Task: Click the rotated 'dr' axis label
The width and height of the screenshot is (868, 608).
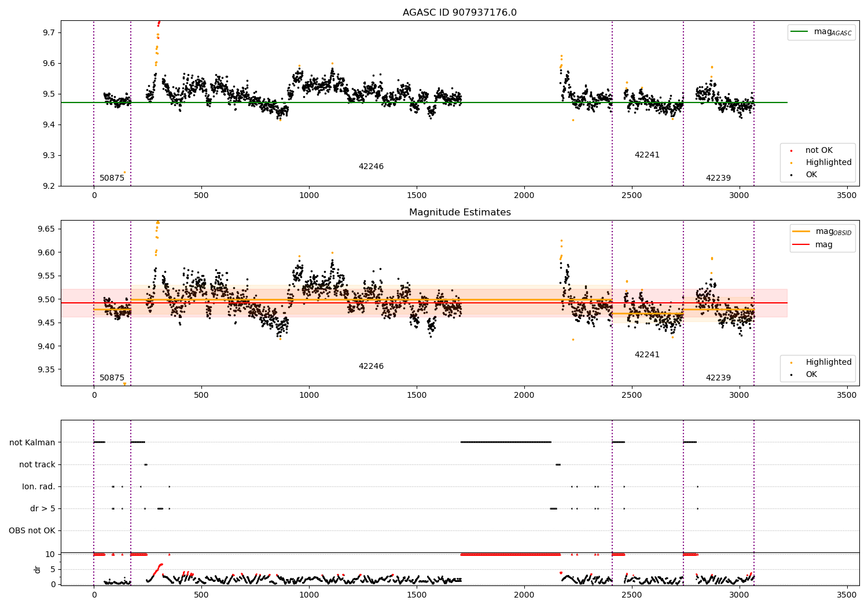Action: (38, 569)
